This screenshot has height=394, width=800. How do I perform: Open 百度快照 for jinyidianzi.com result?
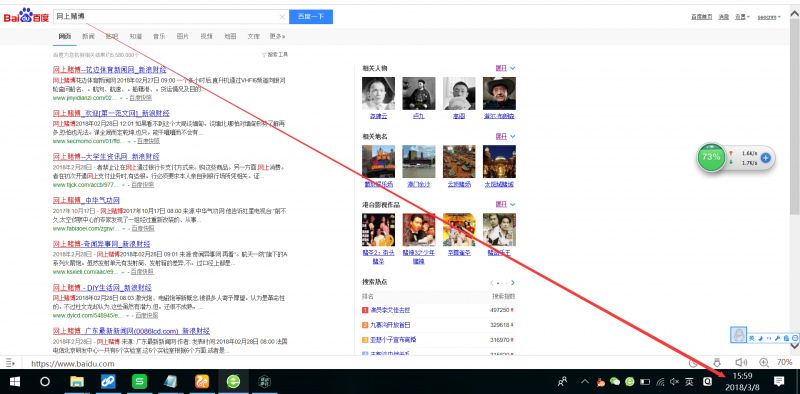(140, 97)
